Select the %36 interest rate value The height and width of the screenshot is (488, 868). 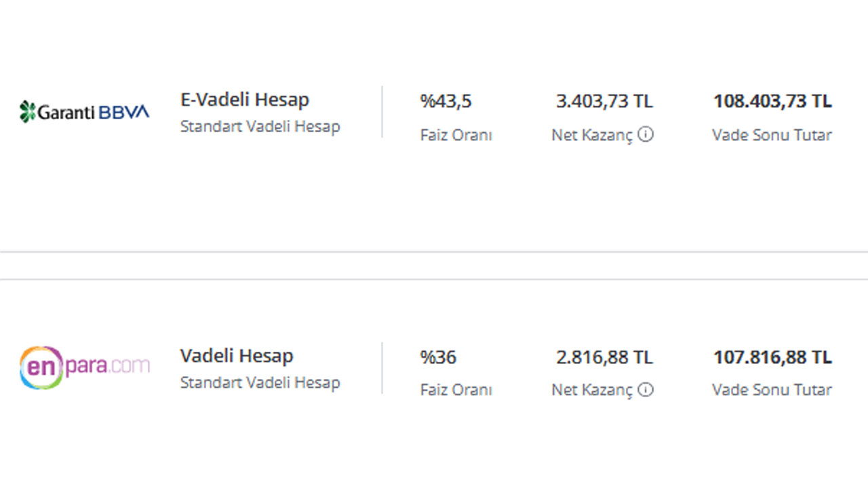click(x=438, y=357)
